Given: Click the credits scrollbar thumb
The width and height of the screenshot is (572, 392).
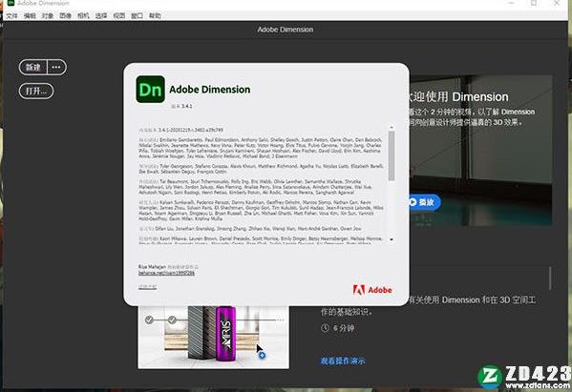Looking at the screenshot, I should pos(392,155).
